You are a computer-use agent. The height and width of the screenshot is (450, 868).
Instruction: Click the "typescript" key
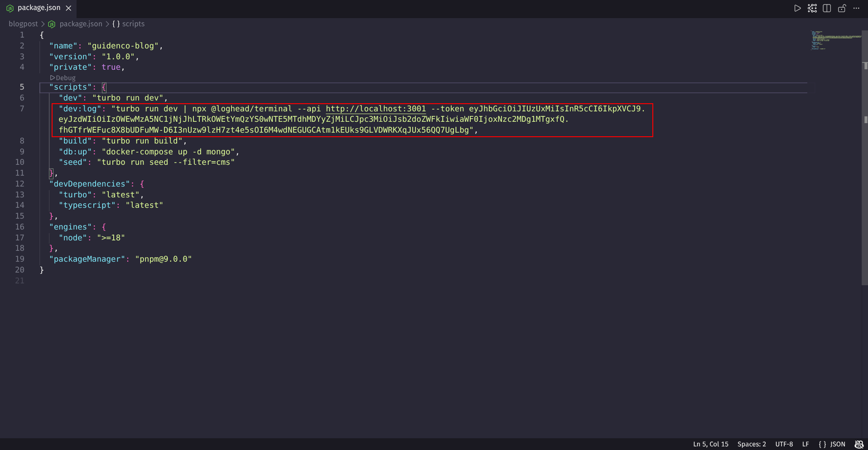pyautogui.click(x=87, y=205)
